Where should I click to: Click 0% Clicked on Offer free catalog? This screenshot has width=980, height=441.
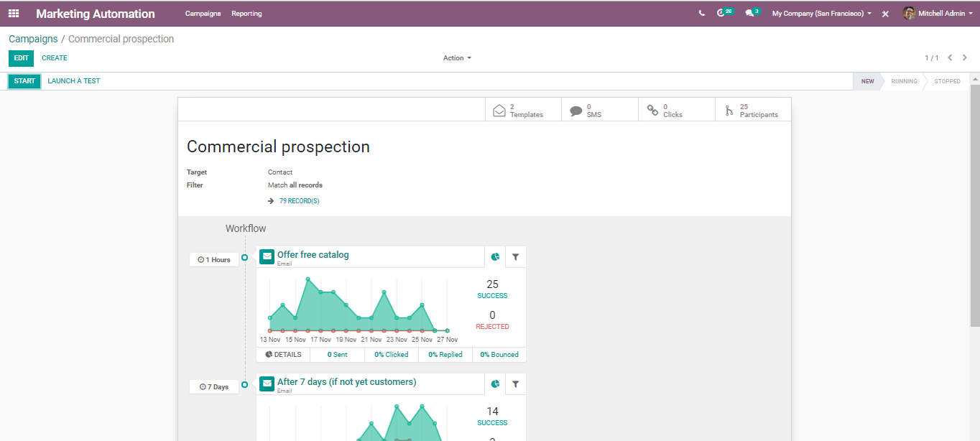point(392,355)
